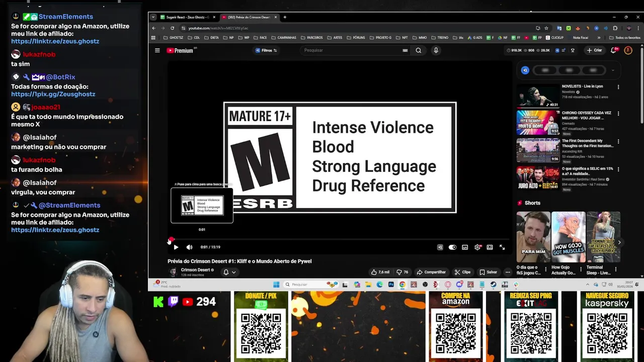The height and width of the screenshot is (362, 644).
Task: Open The First Descendant My Thoughts video
Action: point(538,150)
